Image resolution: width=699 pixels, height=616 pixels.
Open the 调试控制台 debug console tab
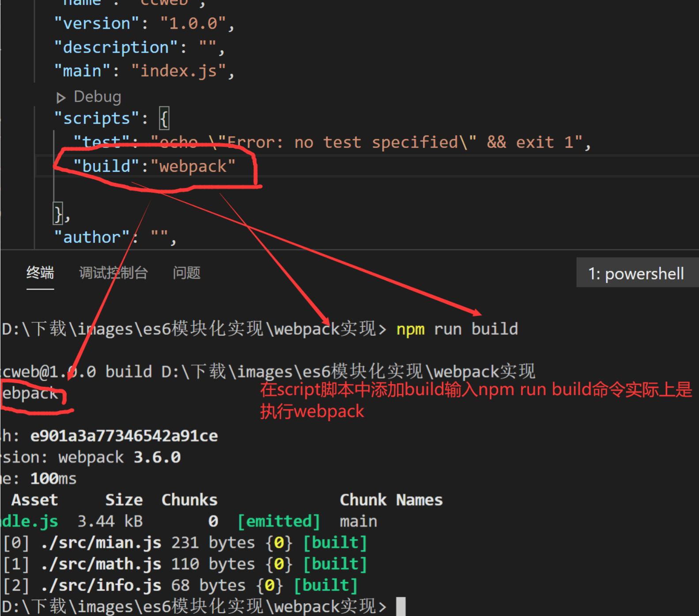(113, 273)
